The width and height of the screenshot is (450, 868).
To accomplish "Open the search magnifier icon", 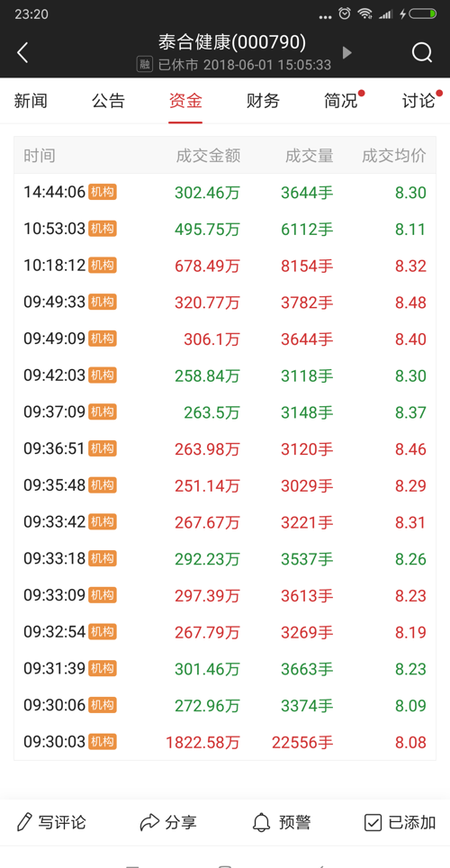I will (x=422, y=53).
